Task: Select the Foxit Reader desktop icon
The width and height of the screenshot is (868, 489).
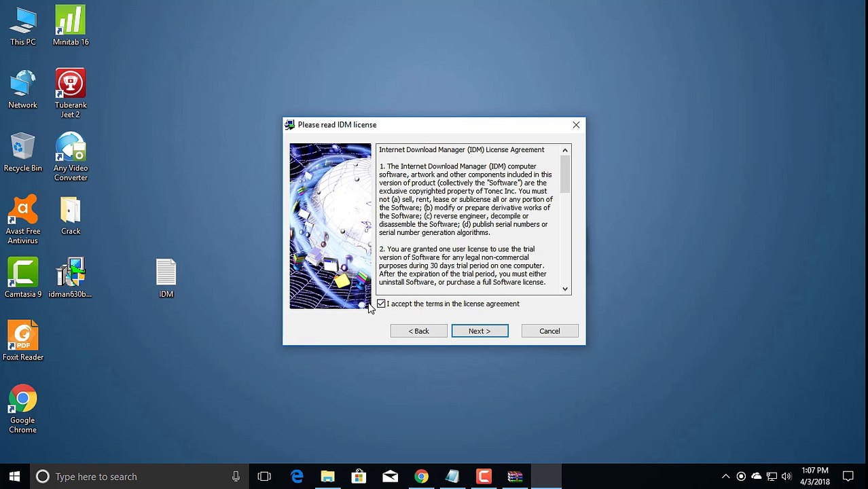Action: [22, 342]
